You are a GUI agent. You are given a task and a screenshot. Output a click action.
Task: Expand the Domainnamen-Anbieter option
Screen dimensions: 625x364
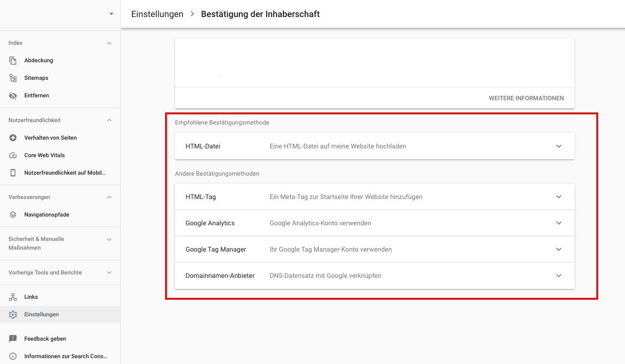(x=558, y=275)
